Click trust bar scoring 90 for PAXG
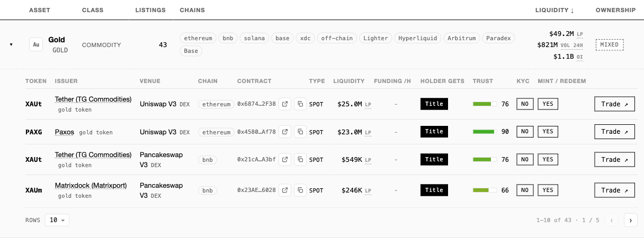Screen dimensions: 644x238 [485, 132]
